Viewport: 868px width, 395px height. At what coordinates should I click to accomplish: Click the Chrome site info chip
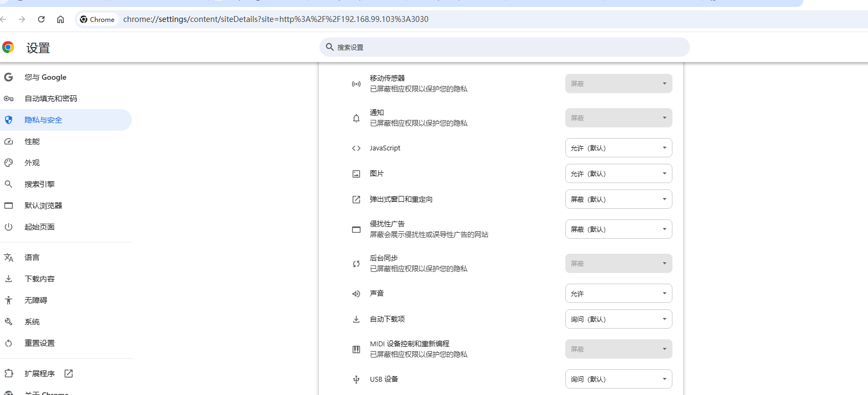(97, 19)
